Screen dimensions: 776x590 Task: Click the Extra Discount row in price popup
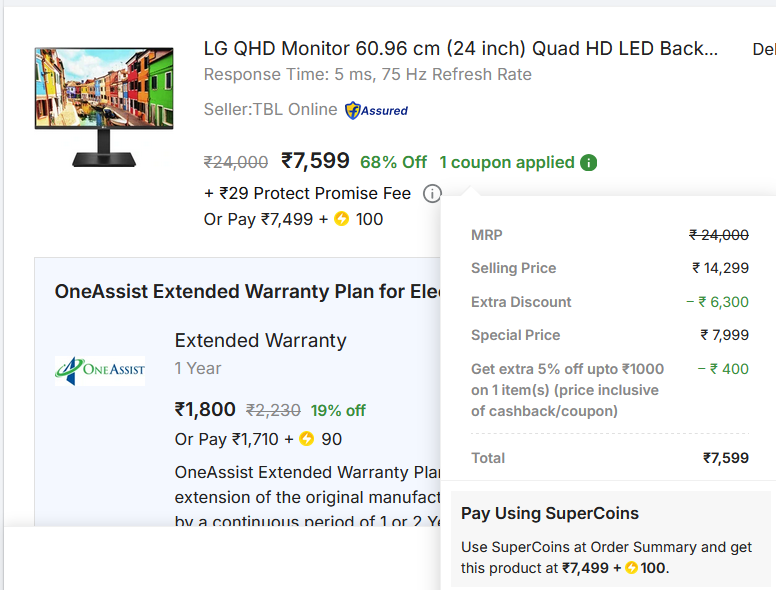tap(610, 302)
